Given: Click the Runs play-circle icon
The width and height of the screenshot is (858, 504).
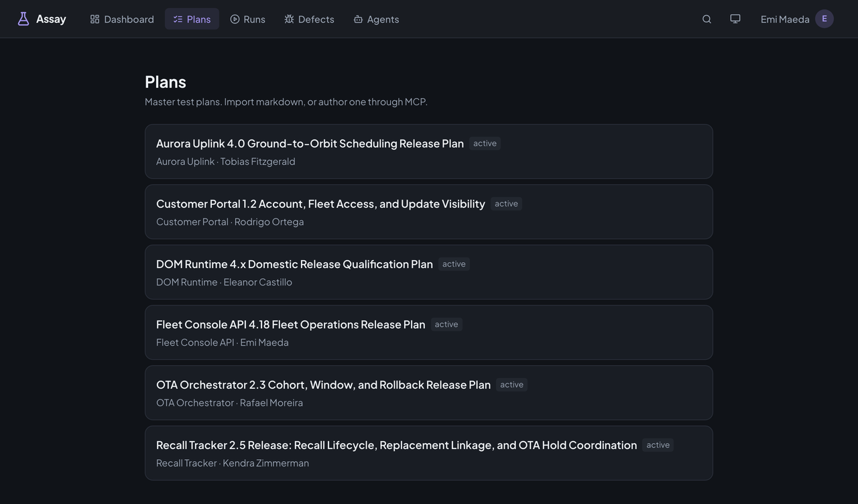Looking at the screenshot, I should tap(235, 19).
